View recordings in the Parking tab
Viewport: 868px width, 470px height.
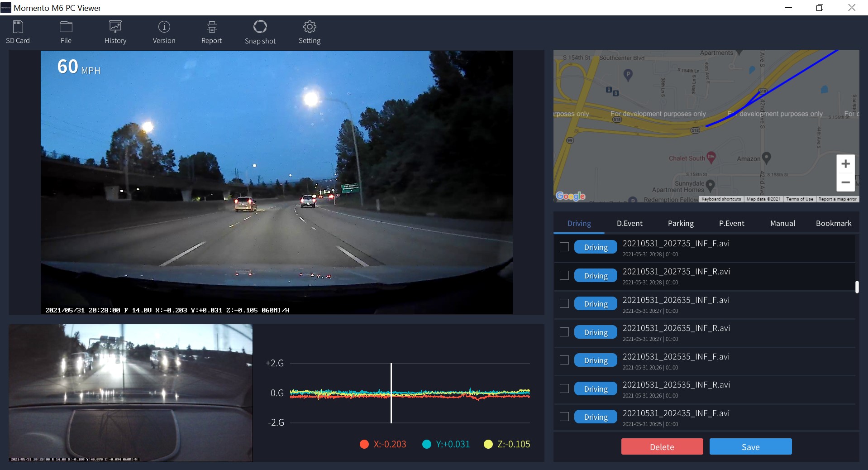pyautogui.click(x=681, y=223)
